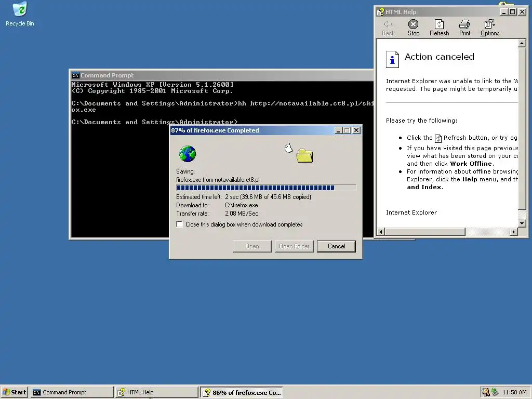Click the hh command line in Command Prompt
This screenshot has height=399, width=532.
pyautogui.click(x=222, y=107)
